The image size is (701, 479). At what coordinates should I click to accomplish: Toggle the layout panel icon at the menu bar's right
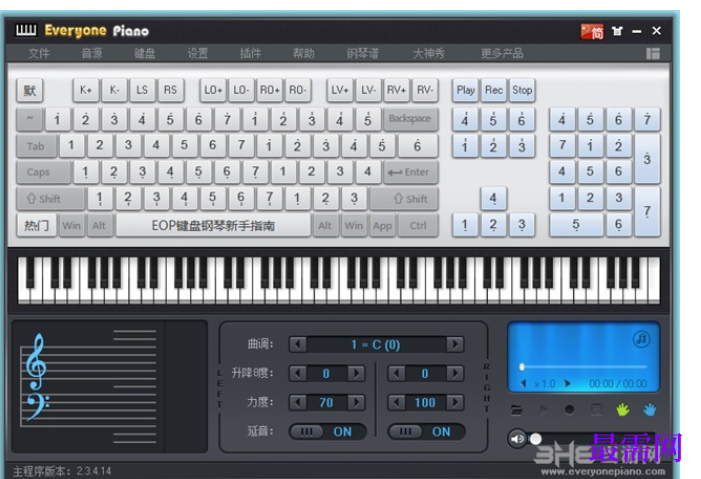point(653,54)
